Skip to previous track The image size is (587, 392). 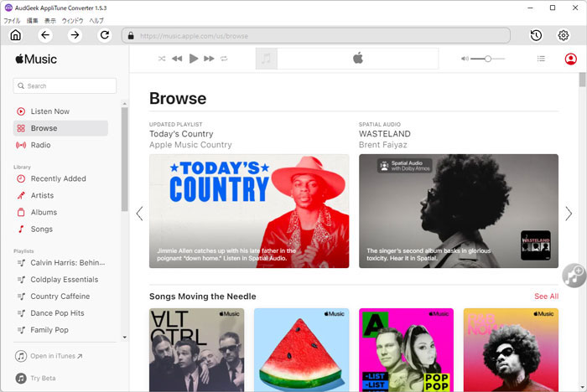click(x=177, y=59)
